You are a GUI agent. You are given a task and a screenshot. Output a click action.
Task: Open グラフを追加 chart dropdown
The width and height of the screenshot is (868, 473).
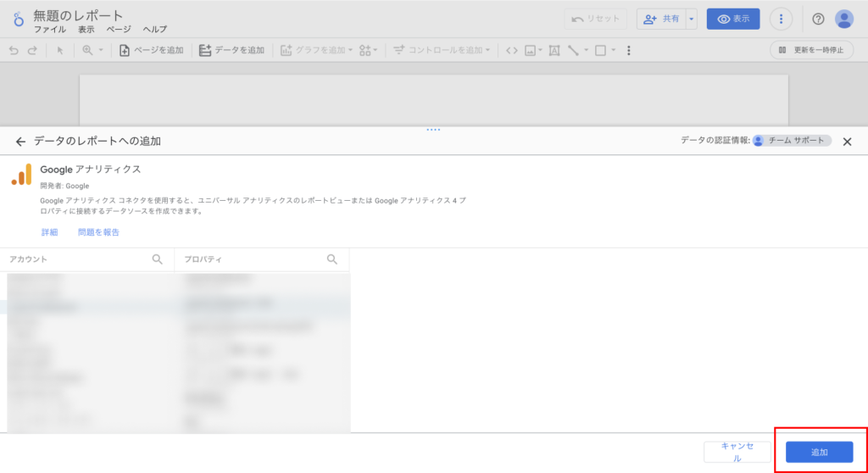[x=316, y=50]
